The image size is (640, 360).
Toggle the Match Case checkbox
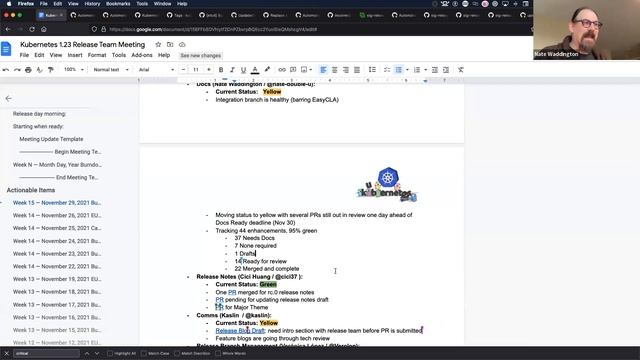144,353
